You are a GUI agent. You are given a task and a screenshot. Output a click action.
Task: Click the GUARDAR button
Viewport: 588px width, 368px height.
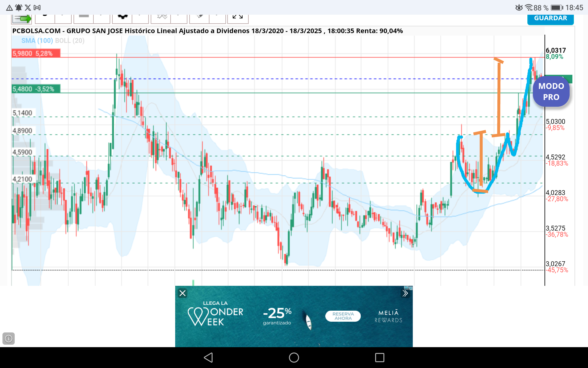coord(550,19)
